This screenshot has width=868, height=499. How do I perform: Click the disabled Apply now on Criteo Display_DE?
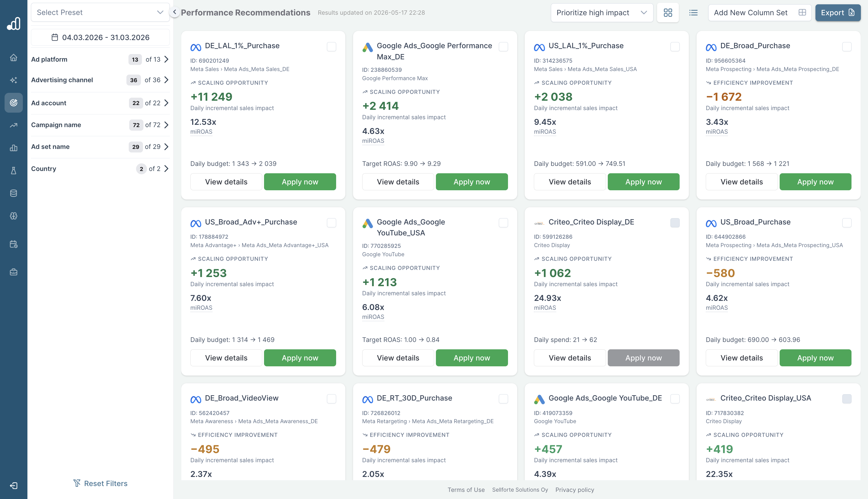click(x=643, y=358)
